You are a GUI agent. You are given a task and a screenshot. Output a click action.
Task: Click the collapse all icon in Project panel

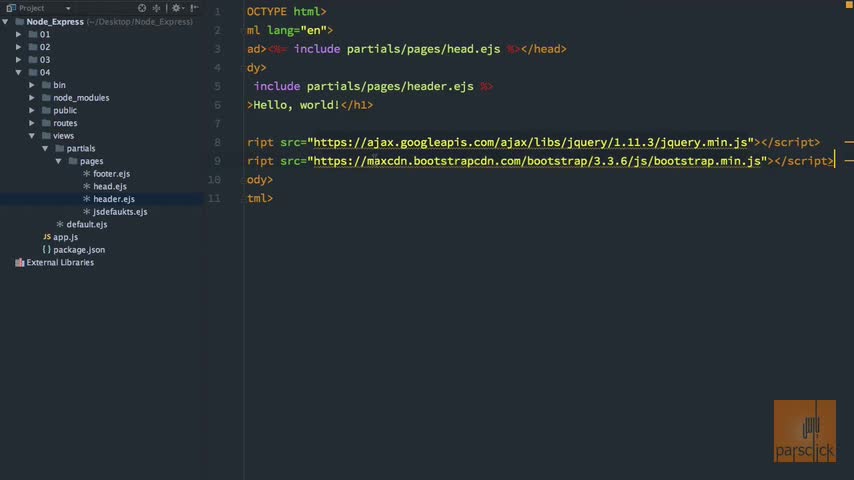coord(157,8)
